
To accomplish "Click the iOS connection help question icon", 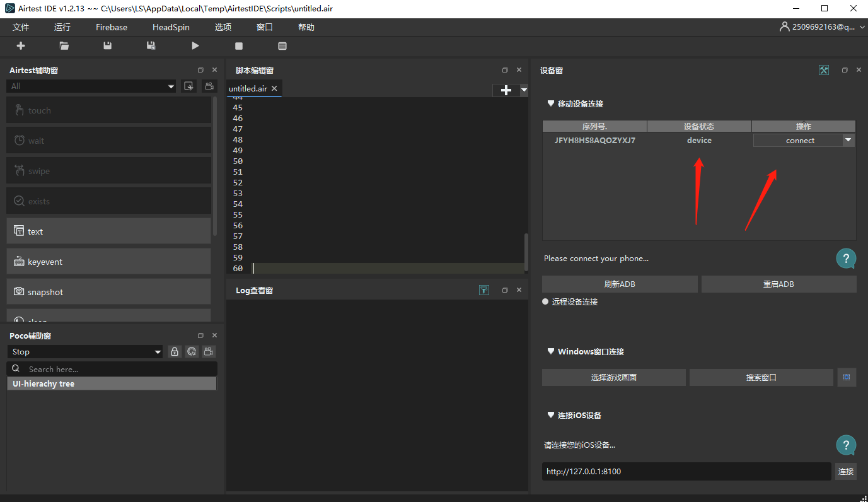I will point(846,445).
